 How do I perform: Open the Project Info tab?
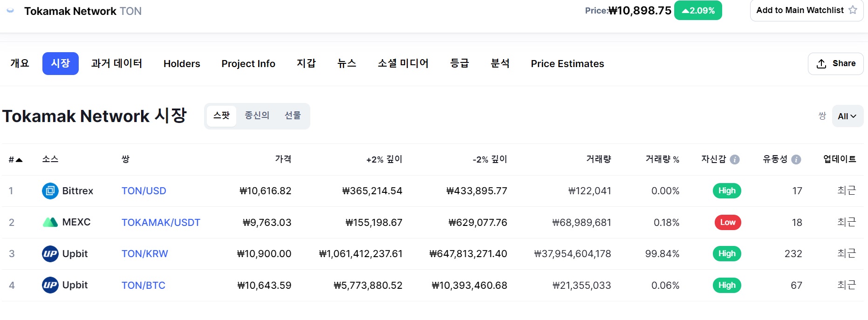(x=248, y=64)
